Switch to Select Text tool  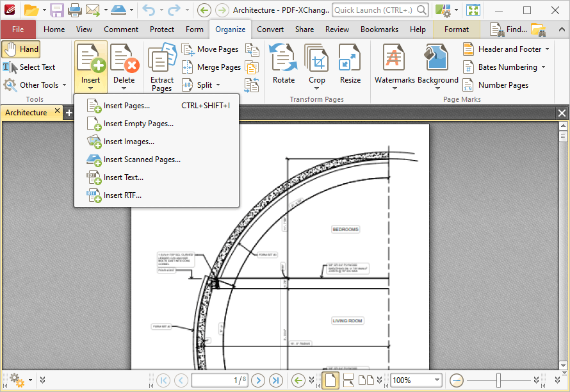coord(29,67)
